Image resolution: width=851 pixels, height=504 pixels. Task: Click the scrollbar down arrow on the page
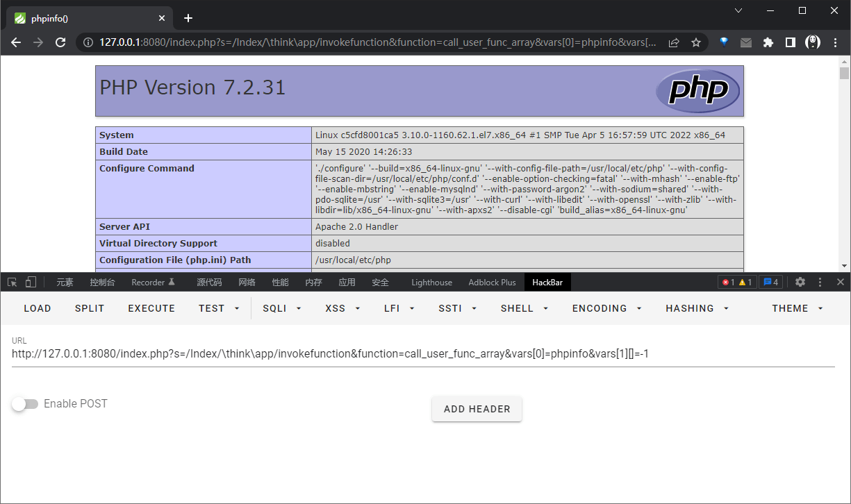pyautogui.click(x=844, y=265)
